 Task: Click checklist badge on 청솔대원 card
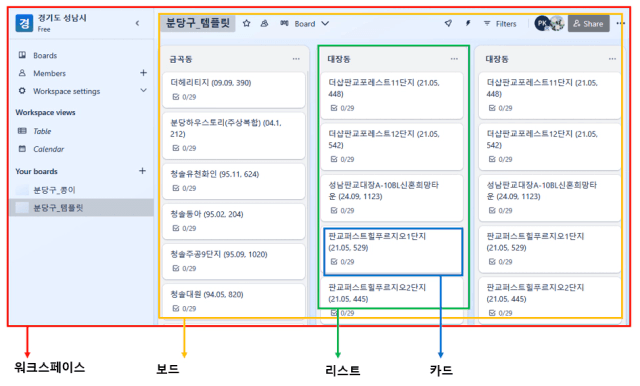point(184,308)
